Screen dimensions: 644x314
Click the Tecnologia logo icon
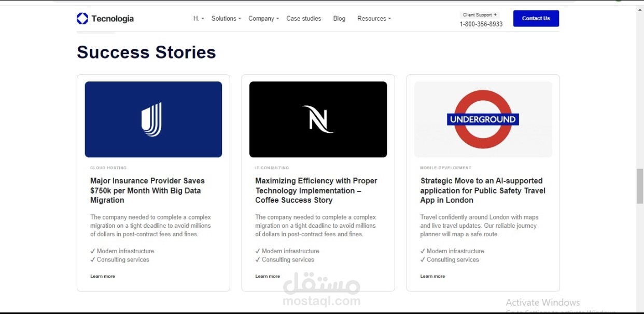point(82,19)
